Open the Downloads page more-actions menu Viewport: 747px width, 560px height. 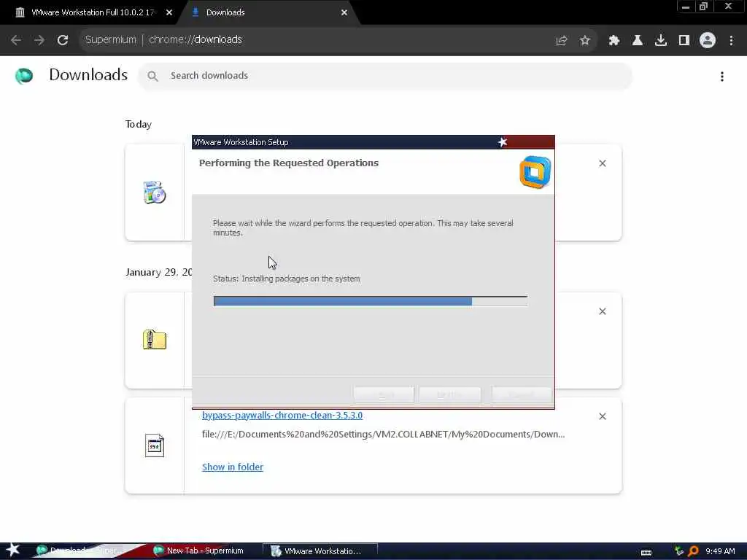(x=722, y=76)
